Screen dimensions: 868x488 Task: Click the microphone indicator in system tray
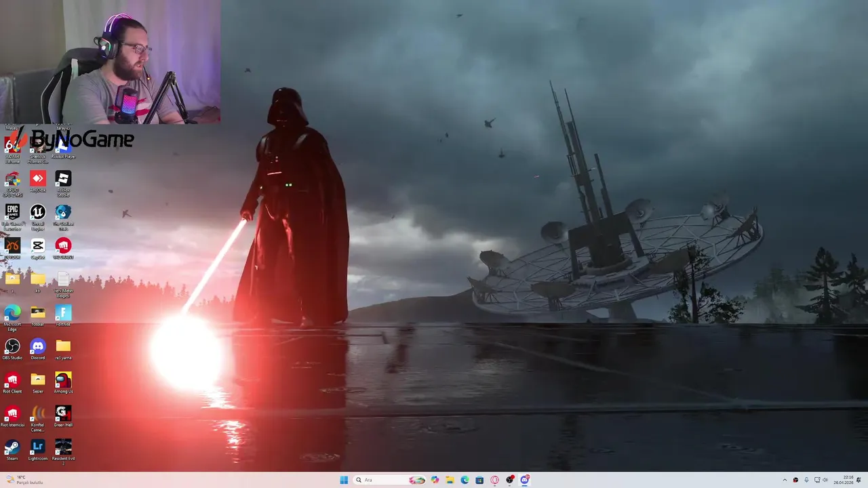tap(806, 480)
